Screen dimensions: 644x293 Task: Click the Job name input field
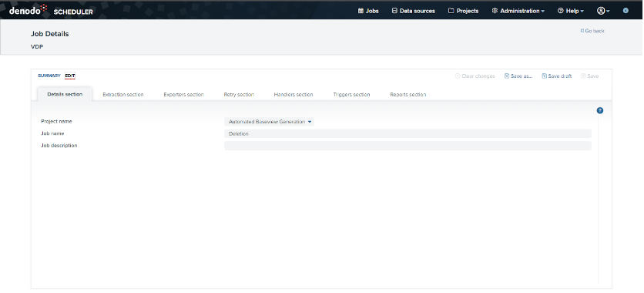[x=408, y=133]
